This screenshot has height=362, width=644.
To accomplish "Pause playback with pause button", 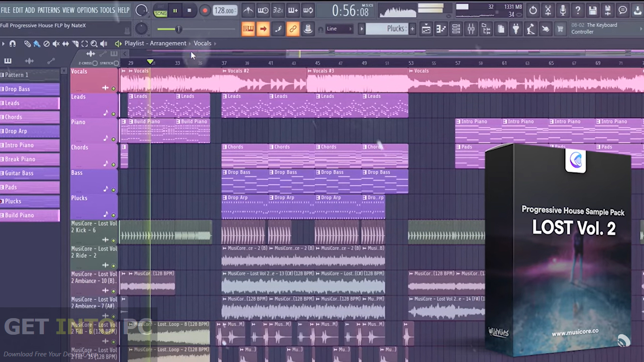I will [x=175, y=10].
